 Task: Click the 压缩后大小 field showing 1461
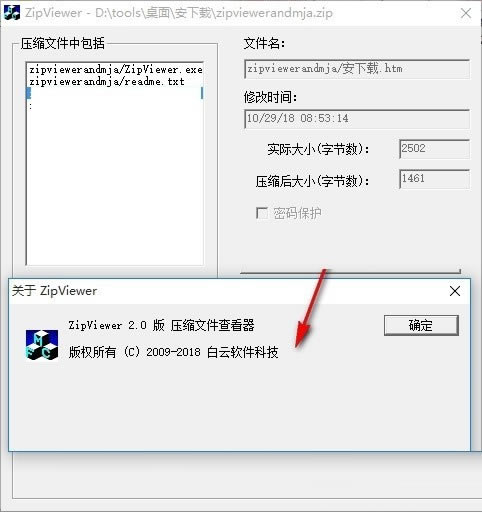[434, 179]
